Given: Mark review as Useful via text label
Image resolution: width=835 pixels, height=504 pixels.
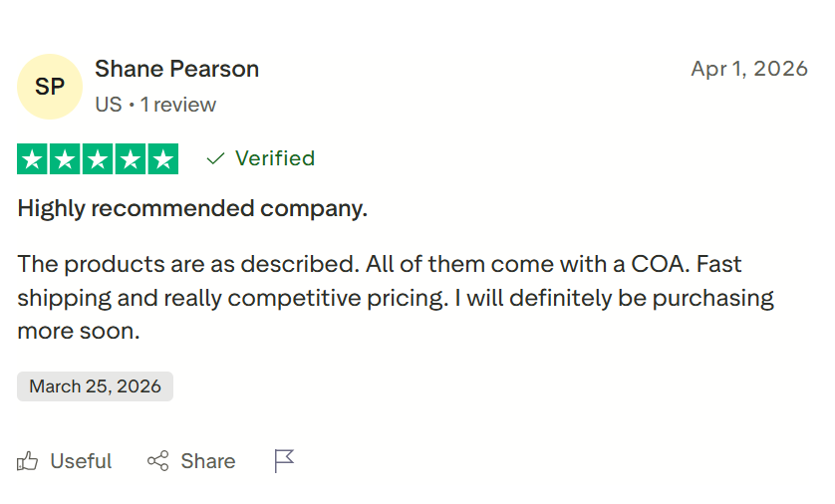Looking at the screenshot, I should point(81,461).
